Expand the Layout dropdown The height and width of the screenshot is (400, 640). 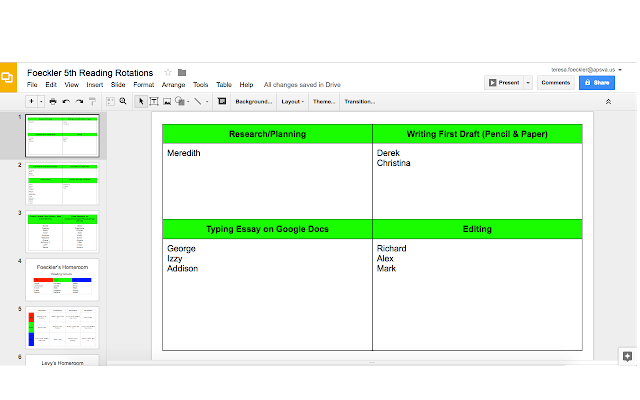pos(292,101)
